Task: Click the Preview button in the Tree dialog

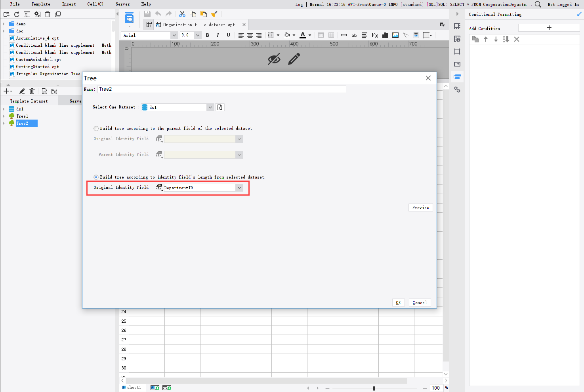Action: [x=420, y=207]
